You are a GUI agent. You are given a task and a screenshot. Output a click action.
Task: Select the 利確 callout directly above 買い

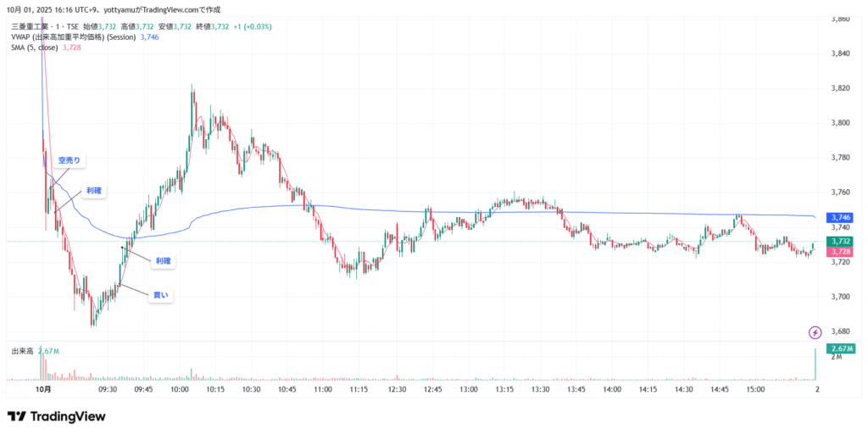[163, 261]
